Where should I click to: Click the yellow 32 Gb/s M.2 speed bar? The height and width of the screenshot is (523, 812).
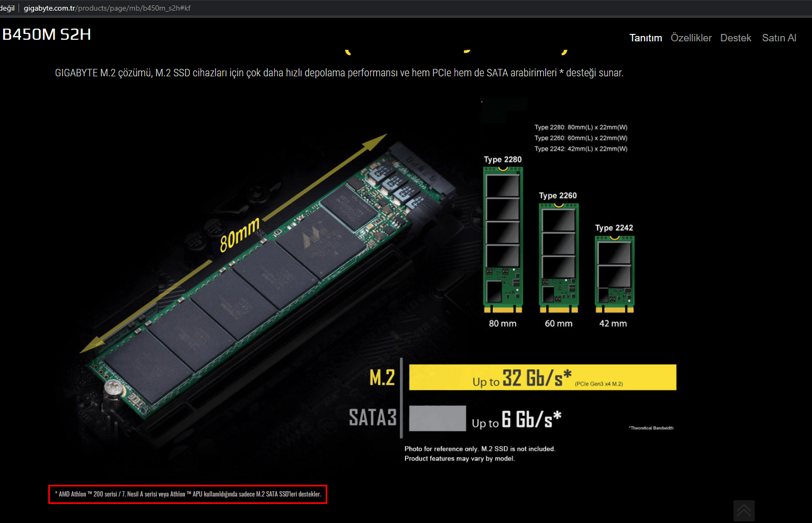(543, 377)
